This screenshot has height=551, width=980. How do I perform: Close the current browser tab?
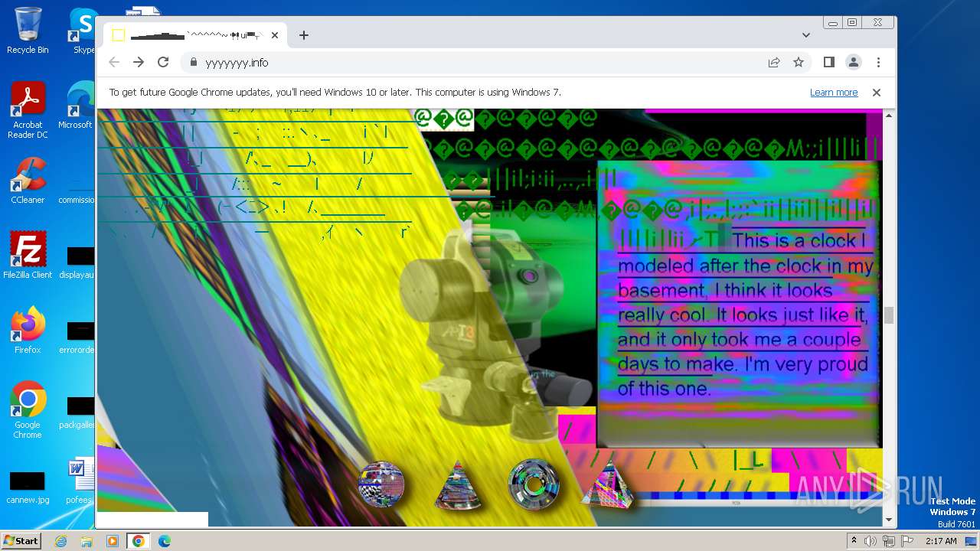(x=275, y=35)
